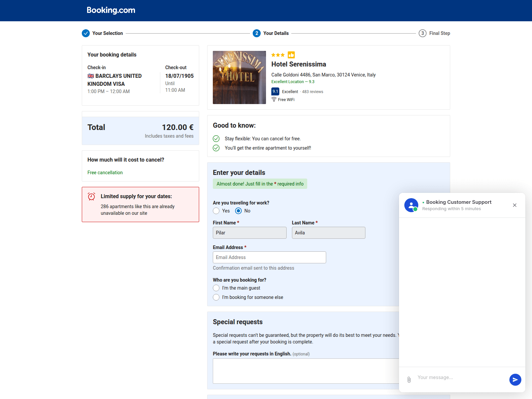Click the Total 120.00 € amount
532x399 pixels.
pyautogui.click(x=178, y=127)
